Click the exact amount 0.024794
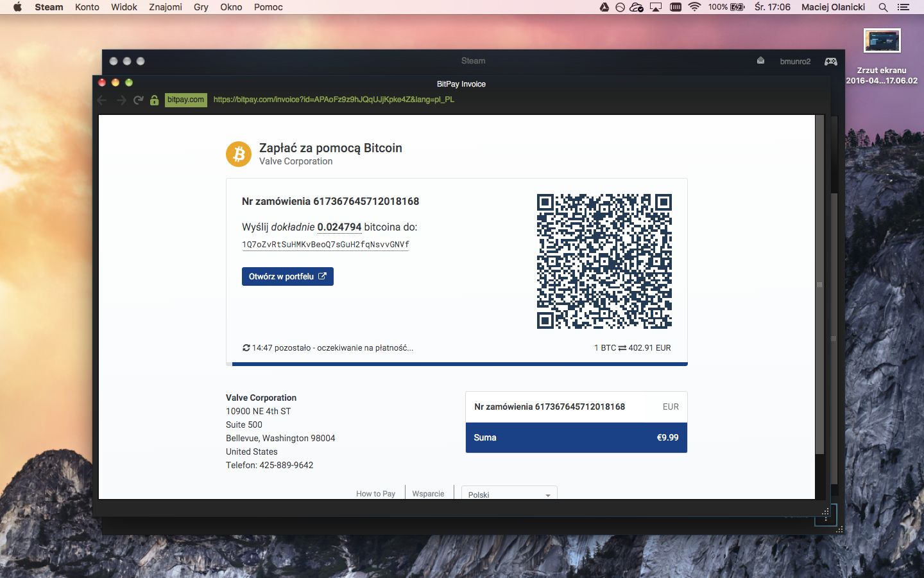Screen dimensions: 924x578 pos(339,227)
